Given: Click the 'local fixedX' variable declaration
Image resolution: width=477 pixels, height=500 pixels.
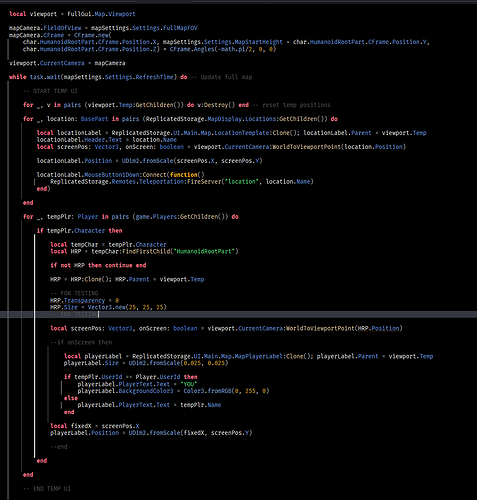Looking at the screenshot, I should pos(71,426).
